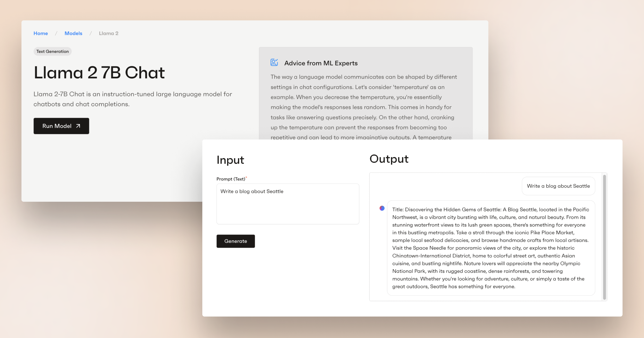The height and width of the screenshot is (338, 644).
Task: Click the Text Generation category badge
Action: (x=52, y=51)
